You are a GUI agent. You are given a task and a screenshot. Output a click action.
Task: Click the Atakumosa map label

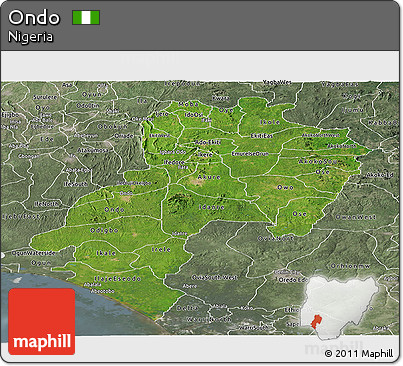tap(93, 150)
